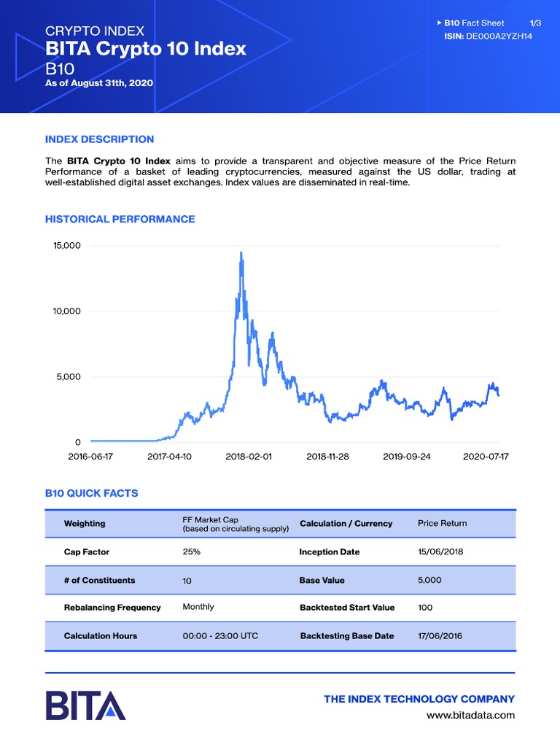Screen dimensions: 560x747
Task: Click the 10,000 y-axis label
Action: coord(67,311)
